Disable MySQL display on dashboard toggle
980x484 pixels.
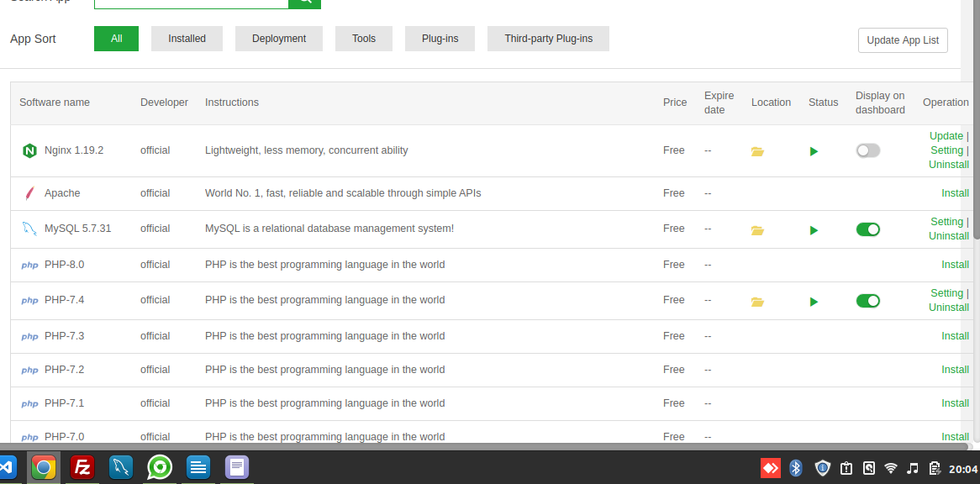coord(867,229)
